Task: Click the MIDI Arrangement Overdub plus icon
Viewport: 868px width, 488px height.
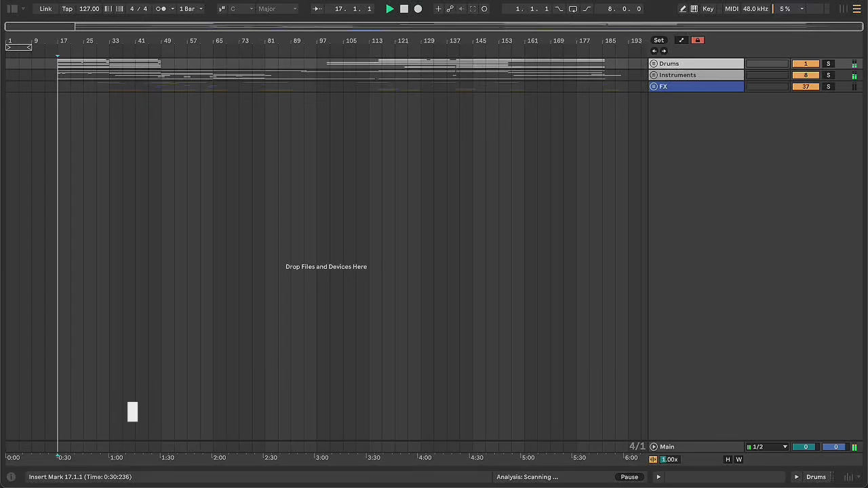Action: click(438, 9)
